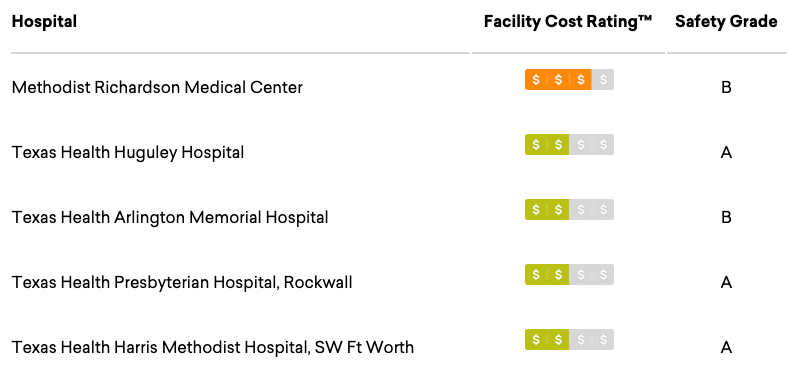Click safety grade A for Harris Methodist
Viewport: 799px width, 384px height.
click(x=726, y=347)
